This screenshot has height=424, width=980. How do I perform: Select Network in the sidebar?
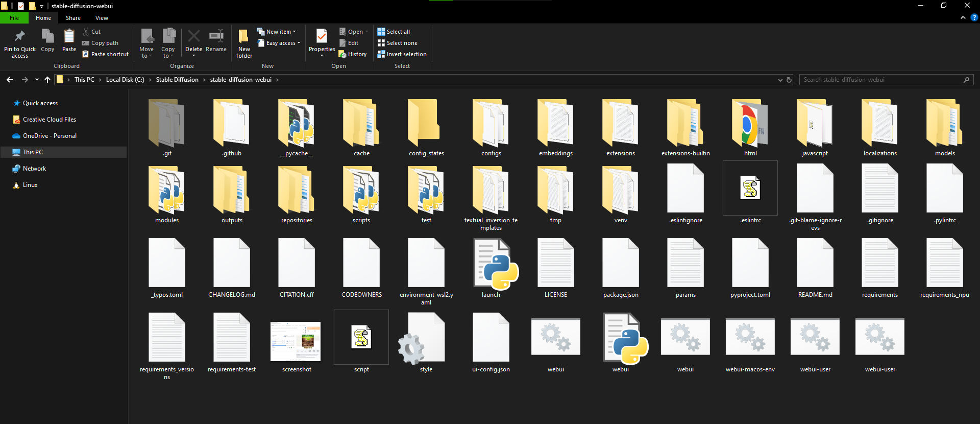click(34, 169)
